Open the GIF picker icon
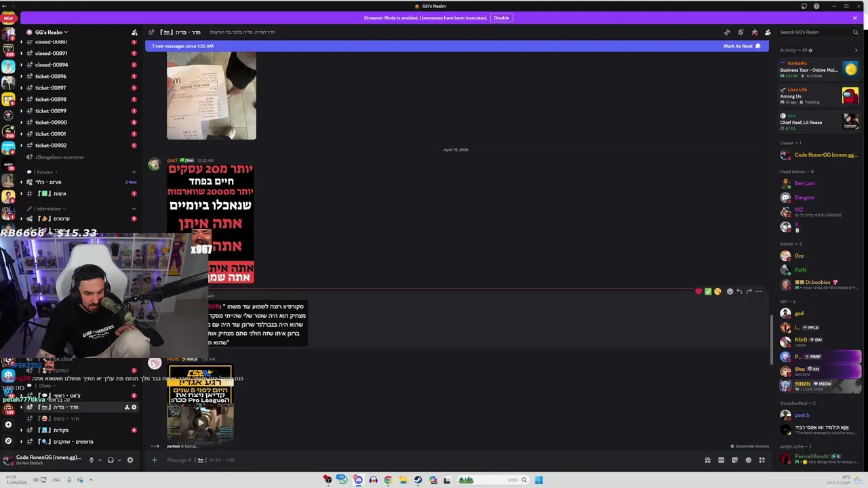 click(x=721, y=460)
